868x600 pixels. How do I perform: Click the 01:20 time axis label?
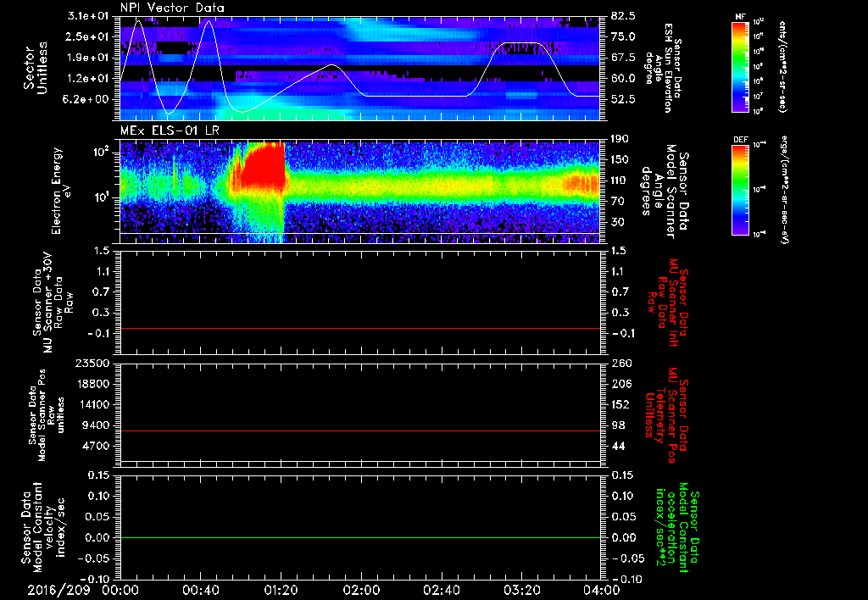[x=281, y=590]
